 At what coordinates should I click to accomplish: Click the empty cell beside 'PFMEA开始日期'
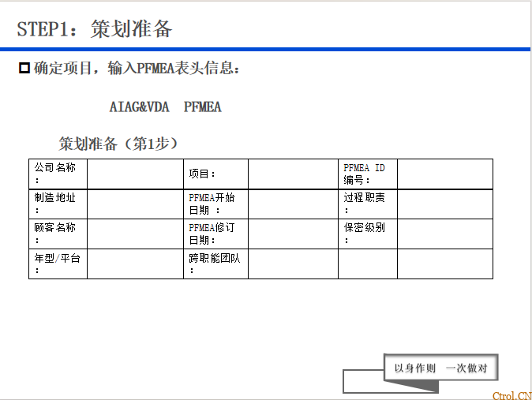(x=293, y=204)
